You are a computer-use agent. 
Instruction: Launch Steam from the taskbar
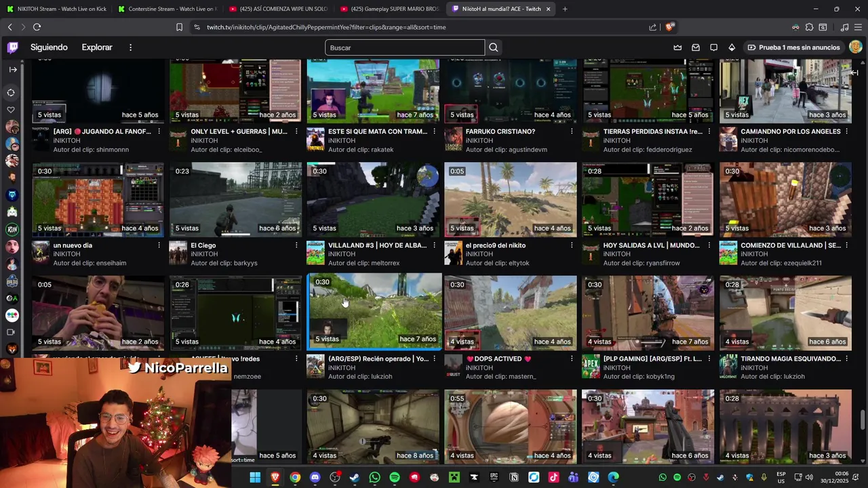[x=355, y=477]
